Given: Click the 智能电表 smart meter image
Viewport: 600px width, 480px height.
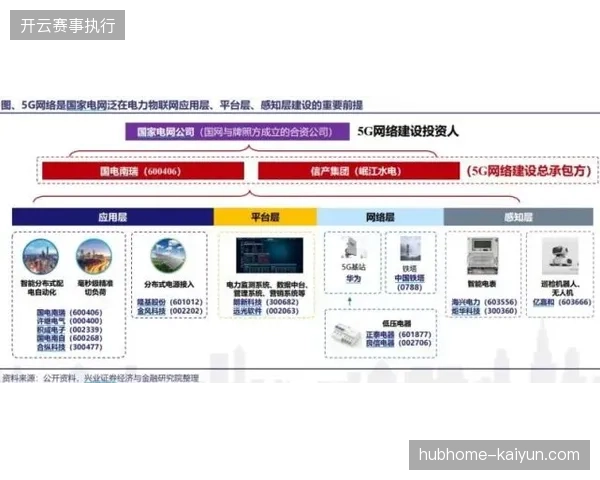Looking at the screenshot, I should [x=483, y=255].
